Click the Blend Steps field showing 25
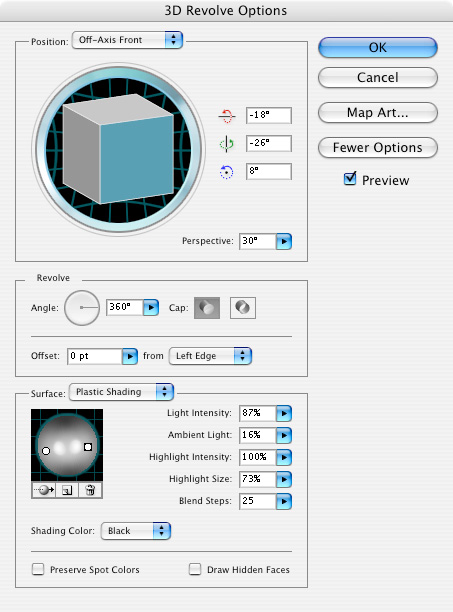This screenshot has height=612, width=453. click(258, 501)
